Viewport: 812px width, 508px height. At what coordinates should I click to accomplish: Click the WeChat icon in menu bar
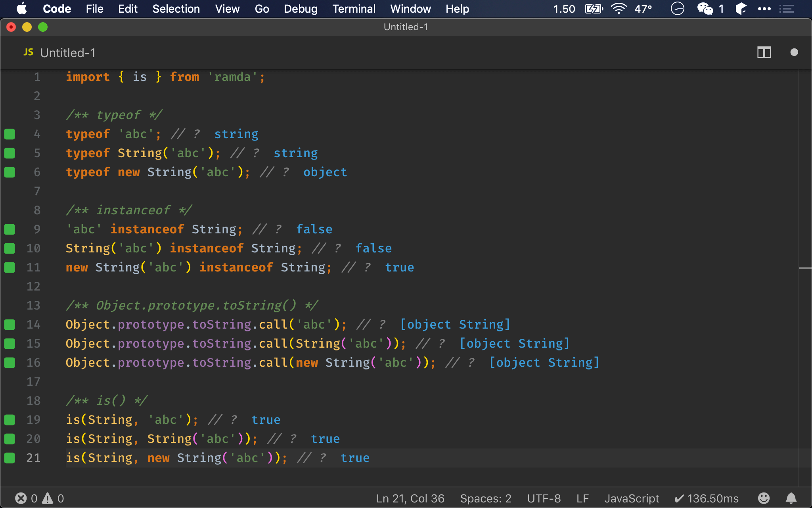[x=705, y=9]
